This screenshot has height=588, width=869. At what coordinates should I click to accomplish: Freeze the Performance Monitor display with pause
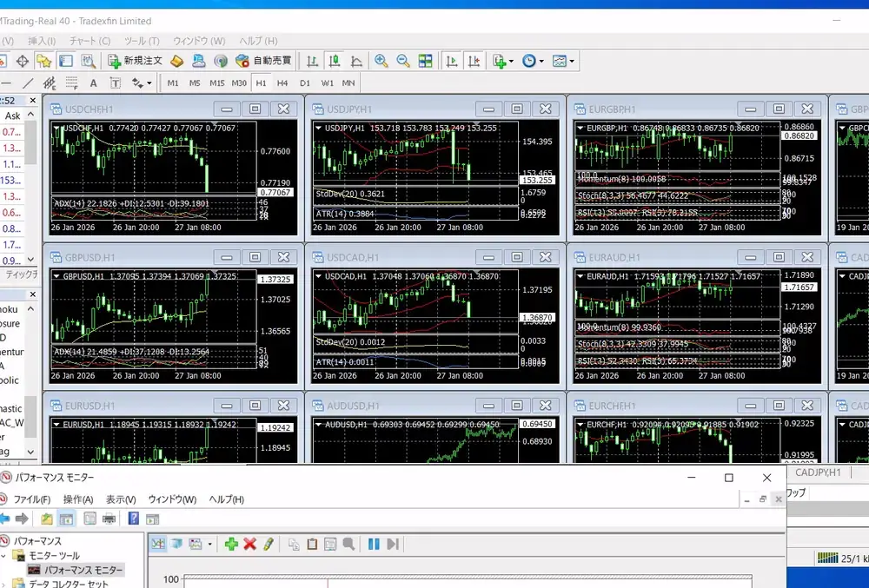pos(374,544)
